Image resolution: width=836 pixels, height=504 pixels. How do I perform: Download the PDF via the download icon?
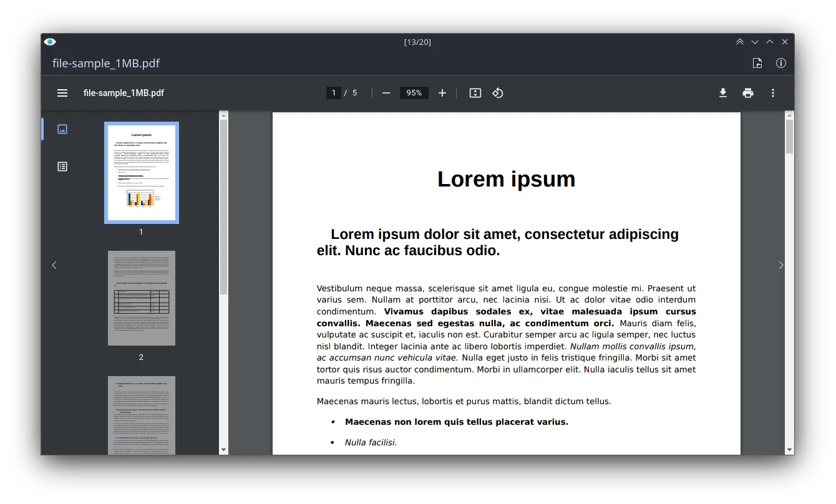[723, 92]
